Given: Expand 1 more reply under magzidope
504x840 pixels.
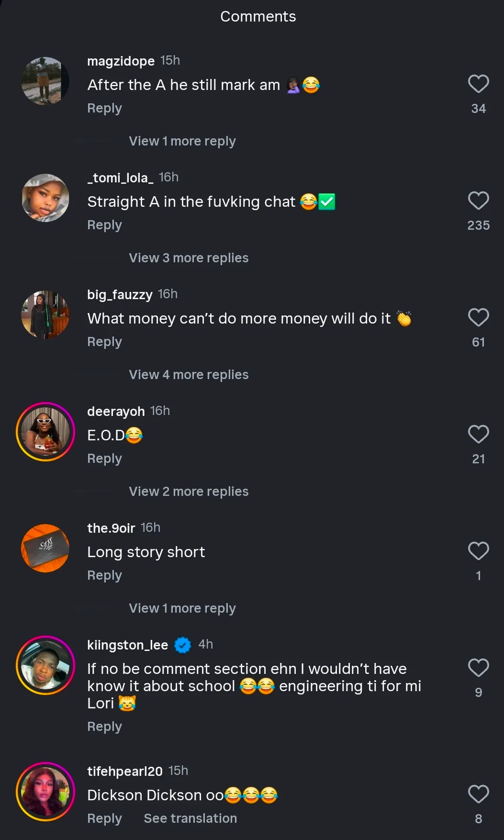Looking at the screenshot, I should [x=182, y=141].
